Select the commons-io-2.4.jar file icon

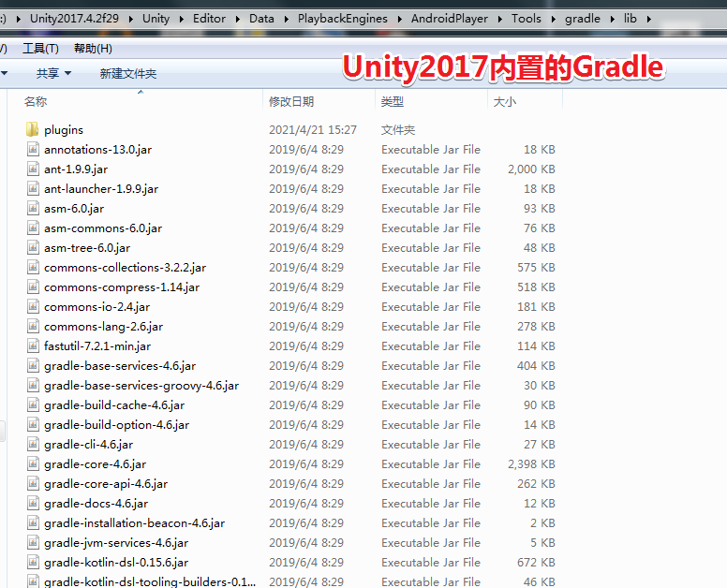[x=33, y=306]
